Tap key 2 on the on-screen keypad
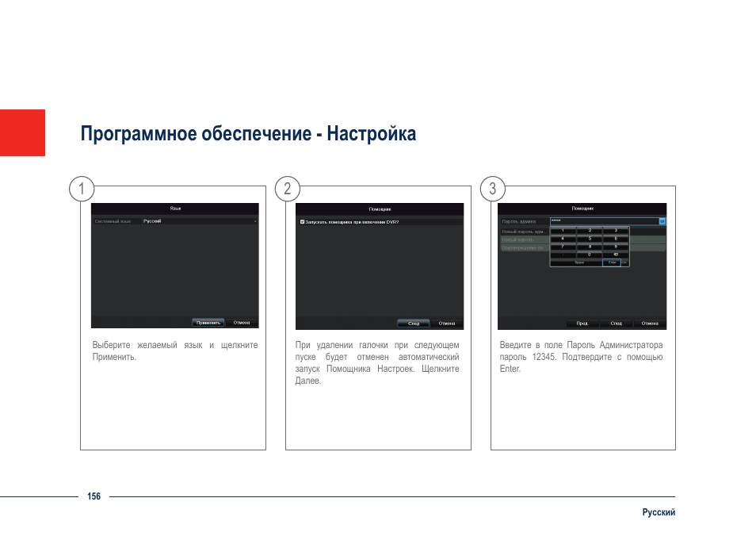Screen dimensions: 756x540 [590, 231]
